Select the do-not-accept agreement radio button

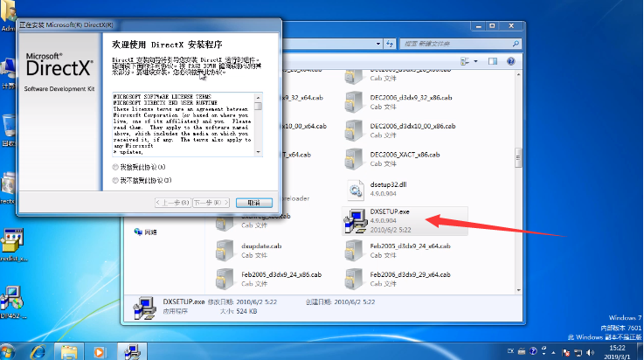[115, 180]
